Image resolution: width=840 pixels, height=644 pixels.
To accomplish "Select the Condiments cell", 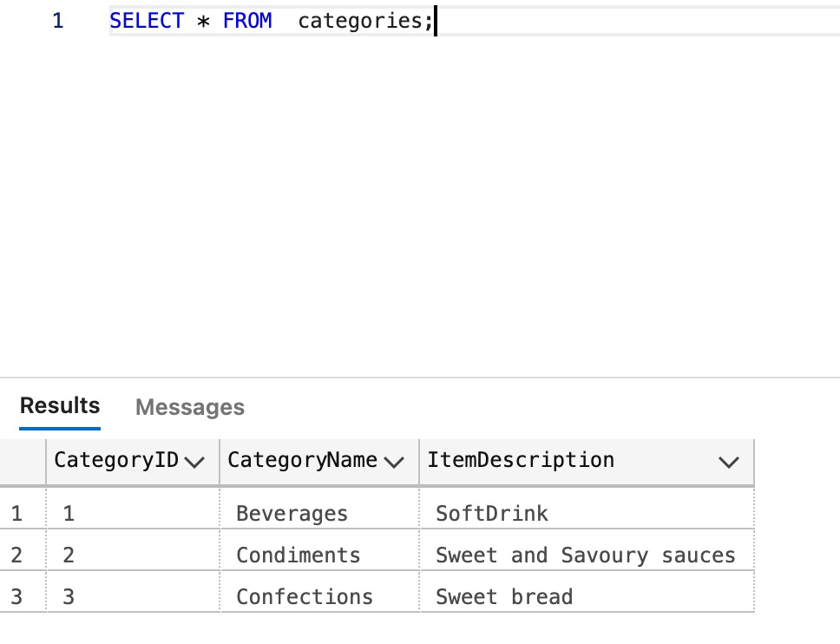I will pyautogui.click(x=298, y=555).
